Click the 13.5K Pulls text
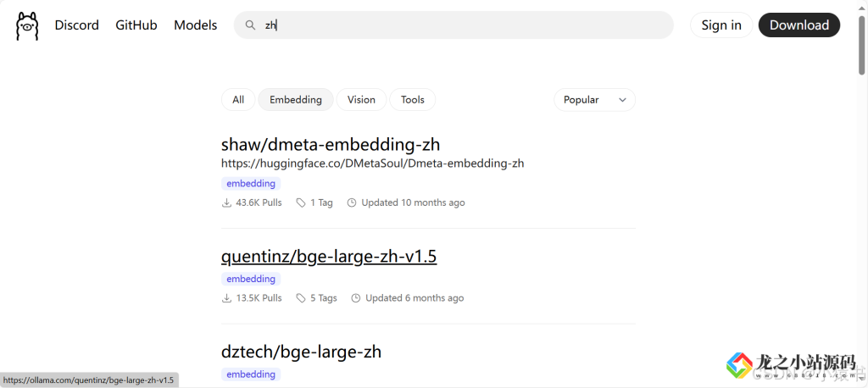The height and width of the screenshot is (388, 868). [x=259, y=298]
